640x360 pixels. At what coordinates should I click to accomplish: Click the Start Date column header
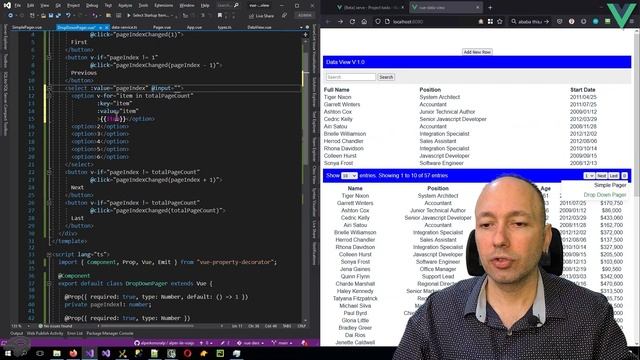[x=582, y=90]
